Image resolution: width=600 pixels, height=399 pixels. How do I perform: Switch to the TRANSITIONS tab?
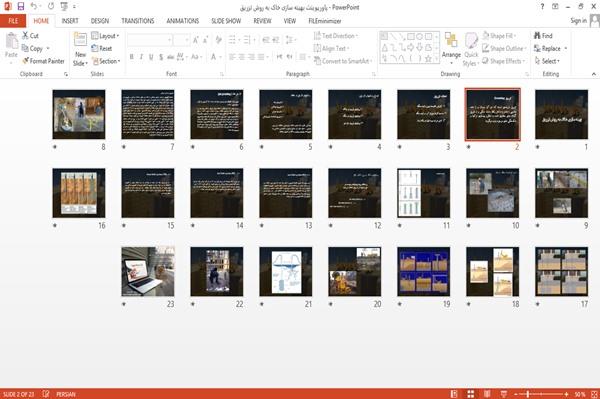(138, 21)
